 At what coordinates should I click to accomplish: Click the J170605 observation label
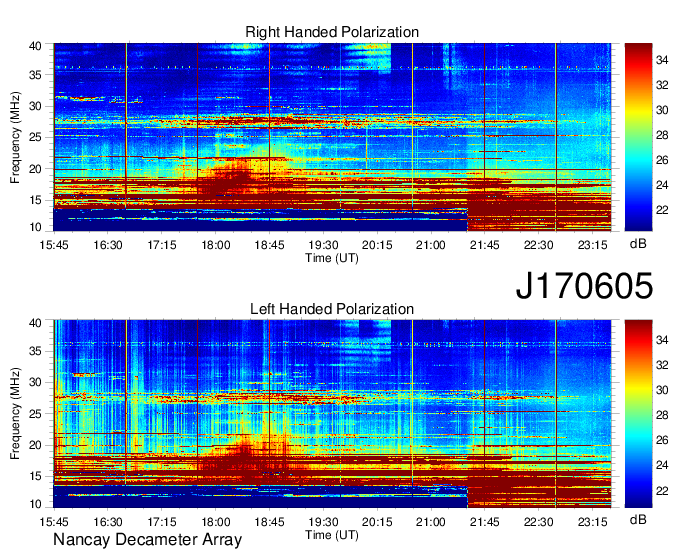(584, 286)
